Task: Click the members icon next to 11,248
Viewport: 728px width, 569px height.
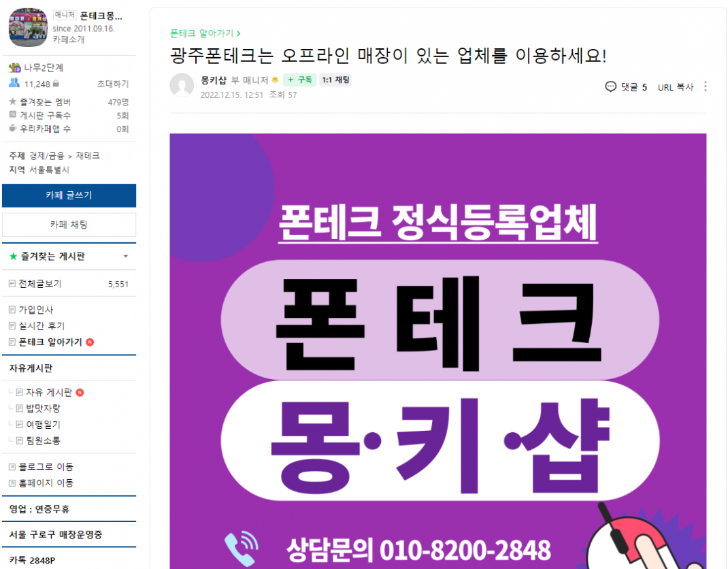Action: pos(14,83)
